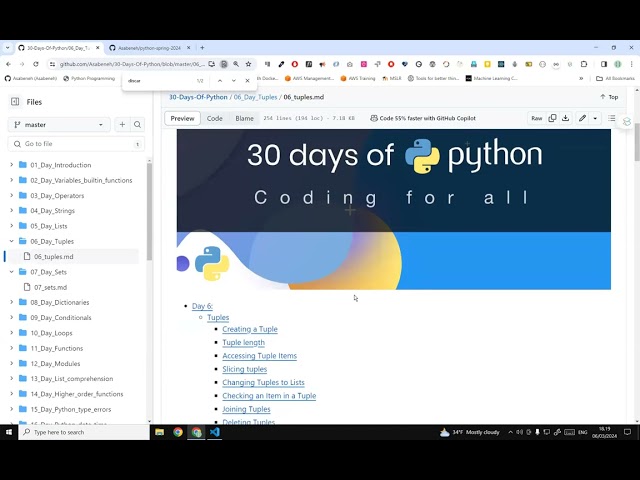Focus the Go to file field
Image resolution: width=640 pixels, height=480 pixels.
76,144
